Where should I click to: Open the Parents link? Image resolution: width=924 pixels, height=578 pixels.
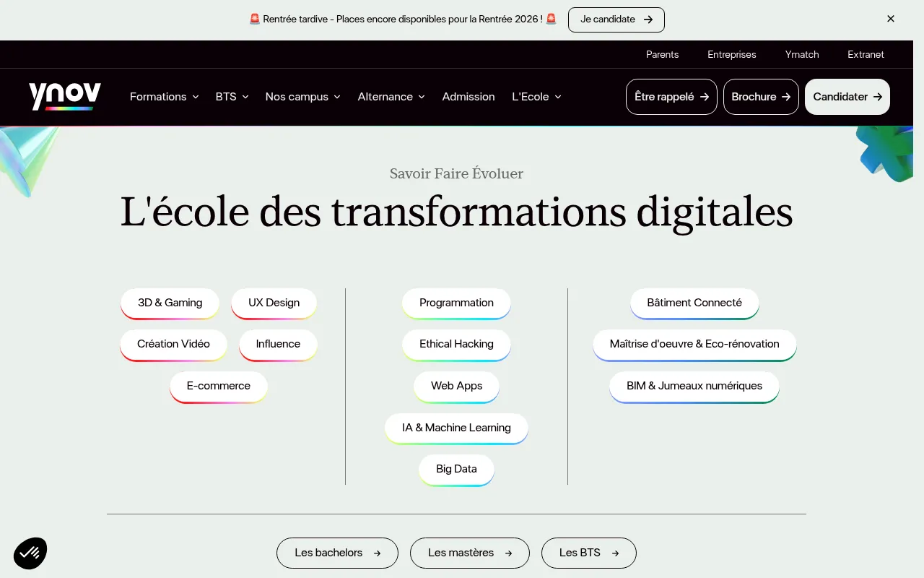(x=663, y=54)
